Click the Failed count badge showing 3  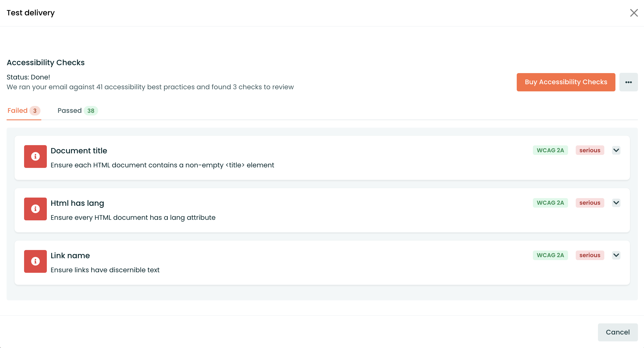tap(35, 111)
